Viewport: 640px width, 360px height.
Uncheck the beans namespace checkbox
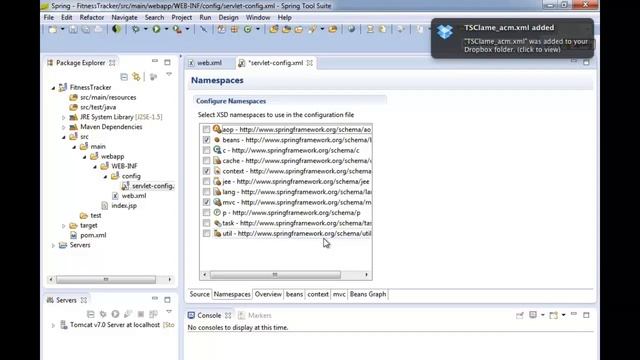coord(207,140)
